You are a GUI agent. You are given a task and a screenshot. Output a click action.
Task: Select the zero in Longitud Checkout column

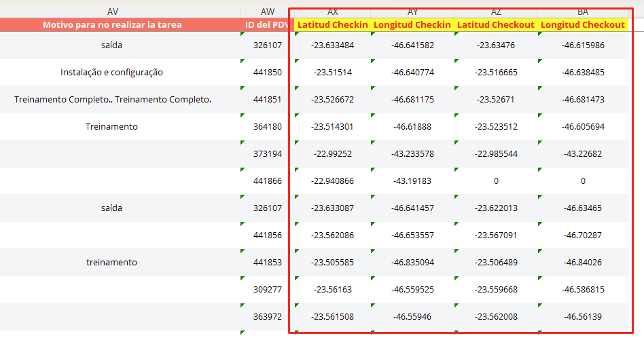[582, 181]
